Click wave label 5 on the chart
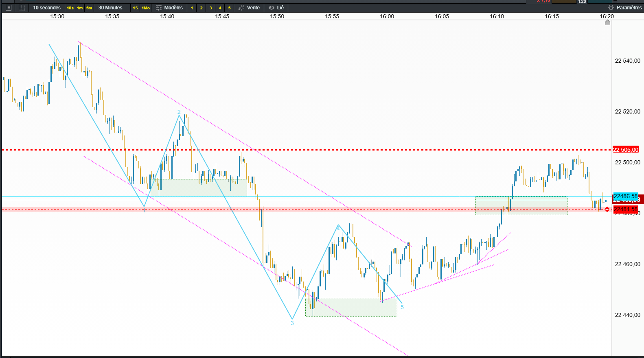 tap(402, 307)
